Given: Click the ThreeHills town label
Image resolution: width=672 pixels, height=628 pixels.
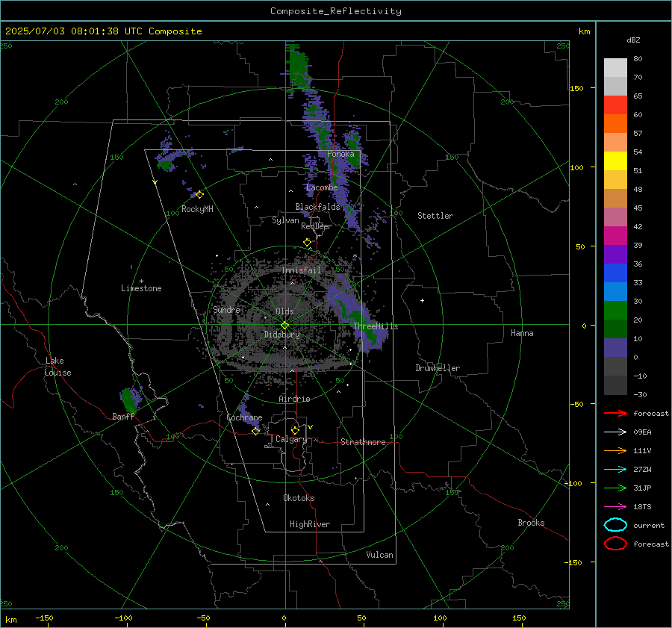Looking at the screenshot, I should pos(376,326).
